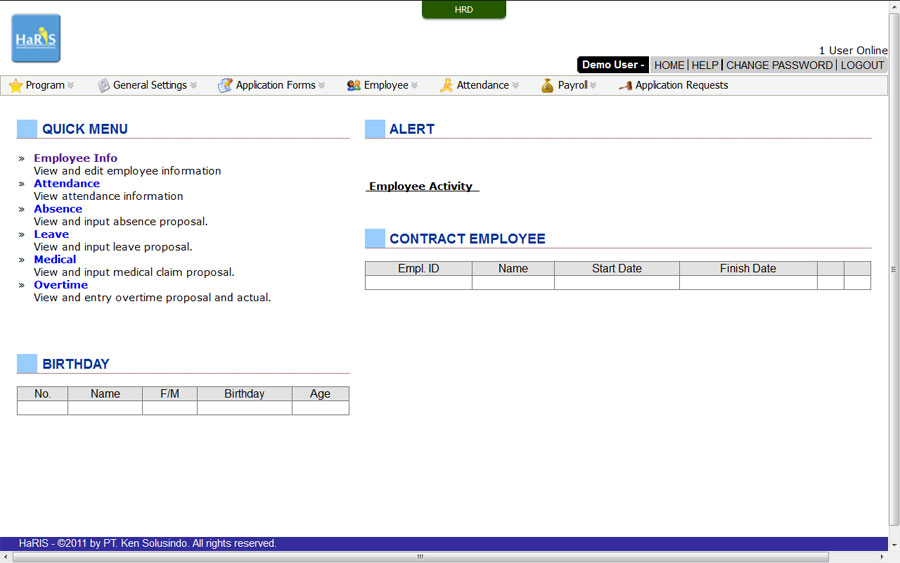Click the HaRIS logo icon
The image size is (900, 563).
tap(36, 39)
